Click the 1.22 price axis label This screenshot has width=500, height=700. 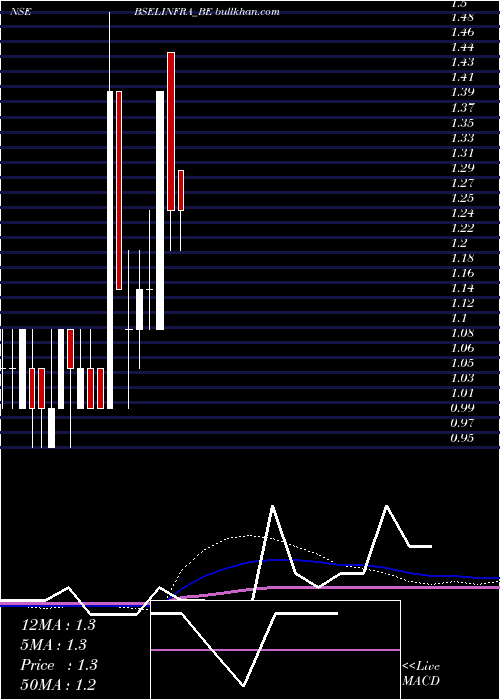point(462,229)
